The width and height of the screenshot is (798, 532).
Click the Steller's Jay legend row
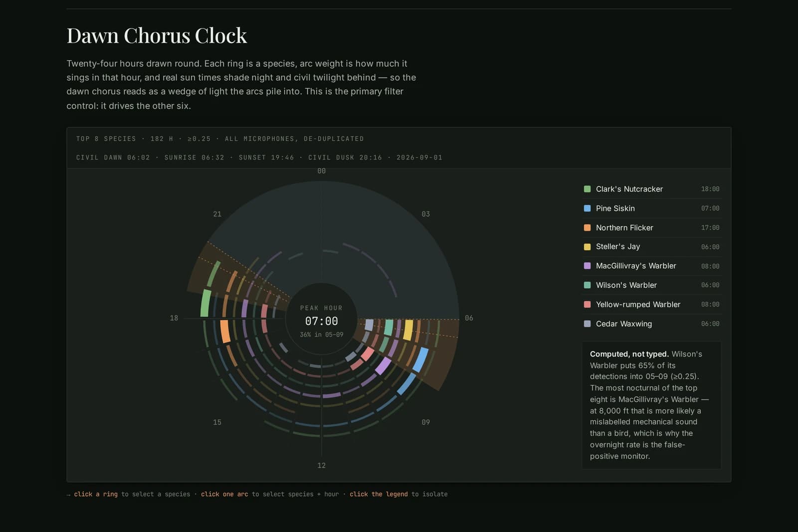pos(651,247)
